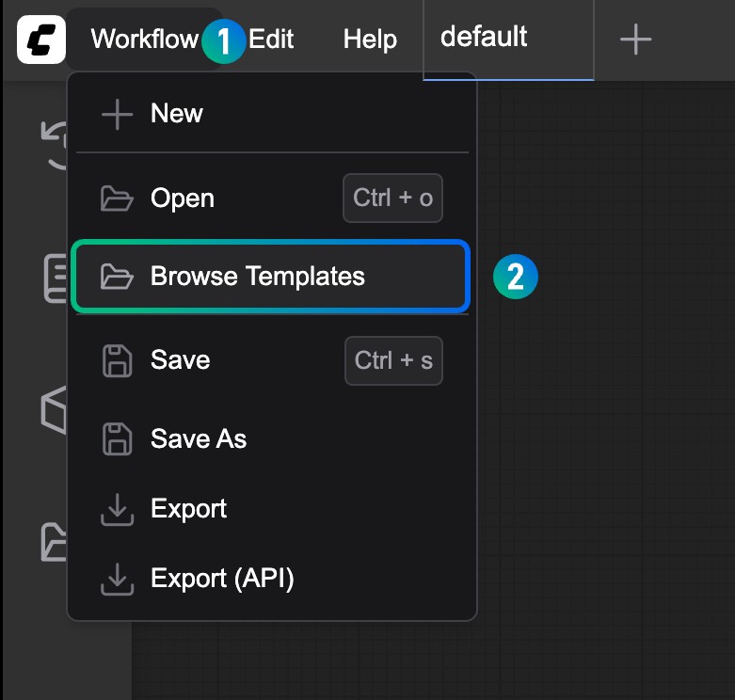Add a new workflow tab with plus icon
The image size is (735, 700).
click(x=636, y=40)
